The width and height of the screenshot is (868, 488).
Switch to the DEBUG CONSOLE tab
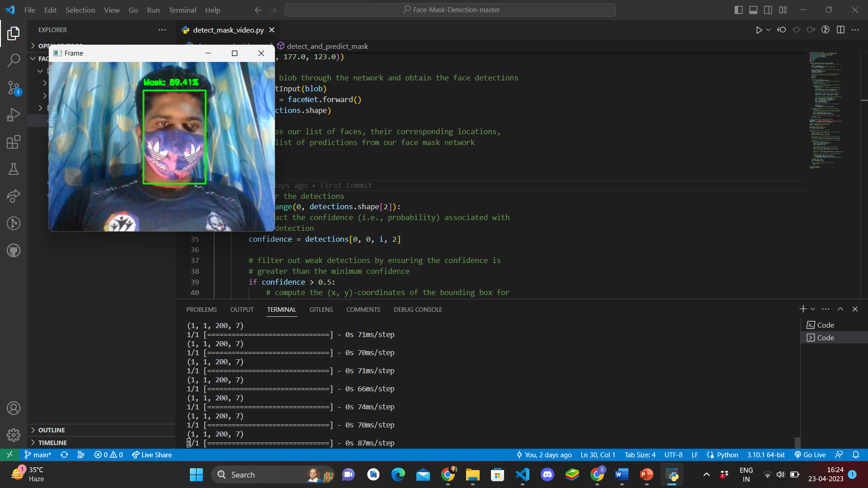(418, 310)
